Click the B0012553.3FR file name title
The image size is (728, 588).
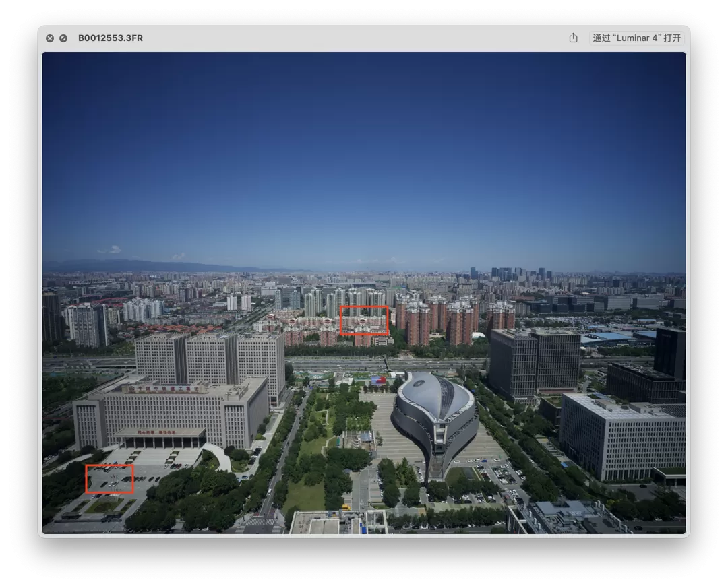[111, 38]
